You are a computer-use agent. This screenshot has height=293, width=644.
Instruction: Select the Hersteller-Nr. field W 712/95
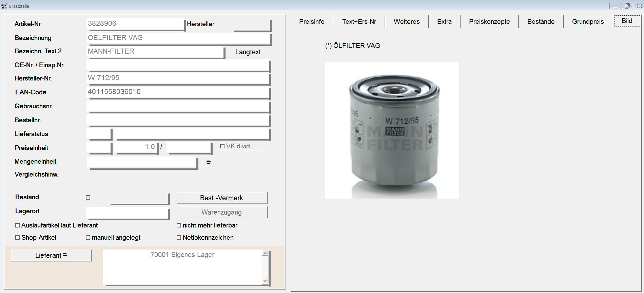click(178, 79)
